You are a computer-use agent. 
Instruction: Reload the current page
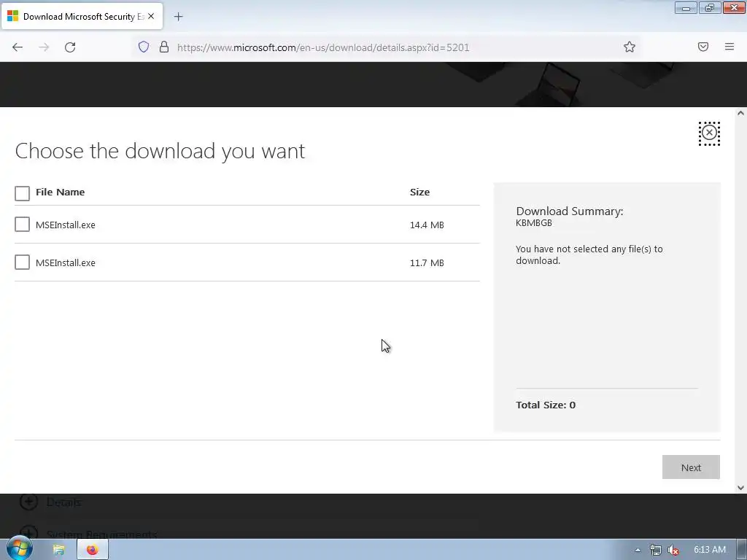click(x=70, y=47)
